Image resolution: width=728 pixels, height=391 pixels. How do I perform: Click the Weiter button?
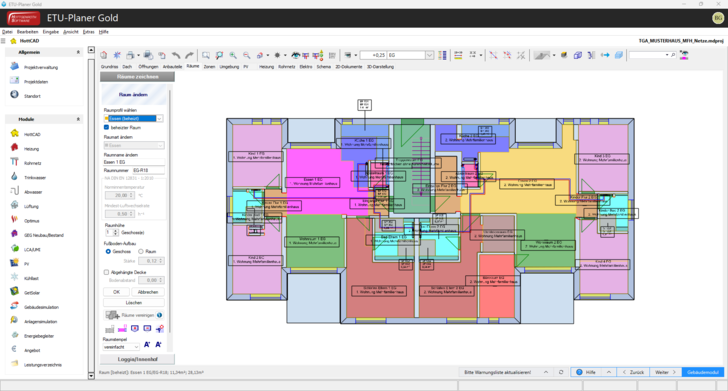click(665, 372)
